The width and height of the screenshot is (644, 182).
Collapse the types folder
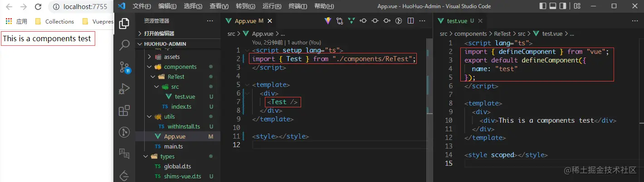click(x=178, y=157)
